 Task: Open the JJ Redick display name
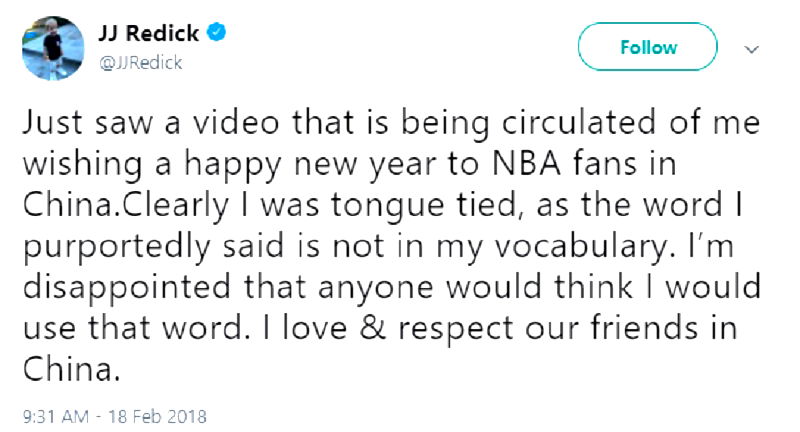click(151, 33)
